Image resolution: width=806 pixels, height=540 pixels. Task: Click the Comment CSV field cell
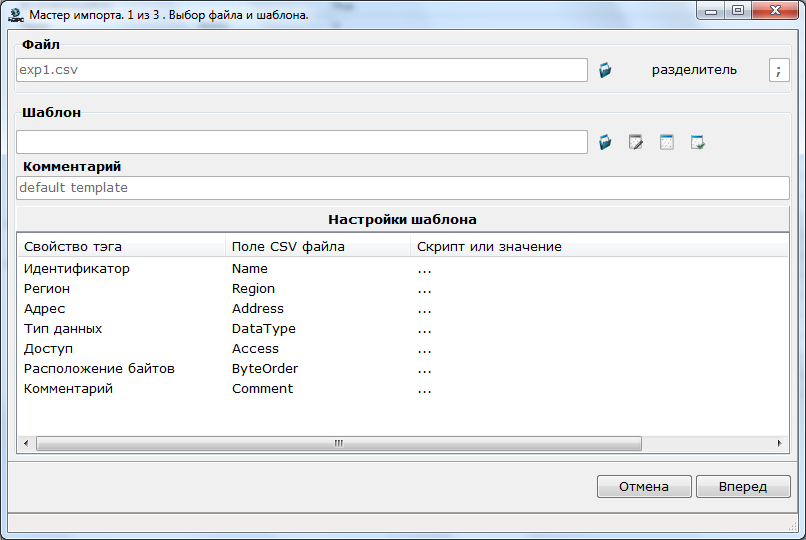point(262,389)
